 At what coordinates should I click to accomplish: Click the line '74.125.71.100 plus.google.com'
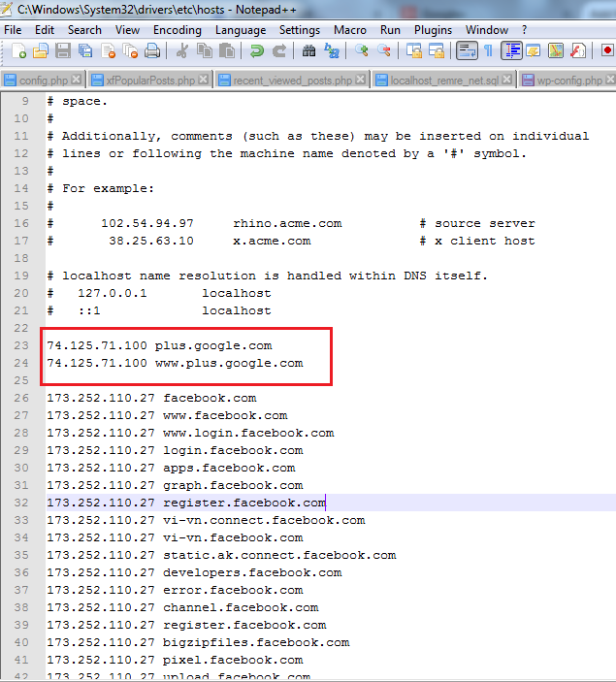tap(159, 345)
